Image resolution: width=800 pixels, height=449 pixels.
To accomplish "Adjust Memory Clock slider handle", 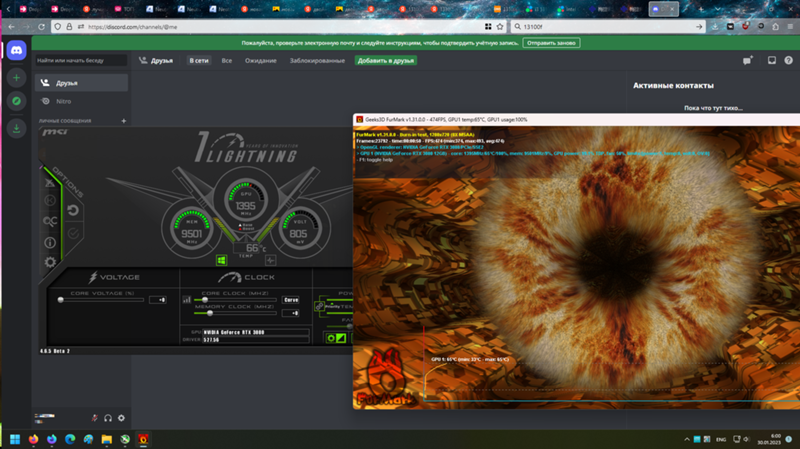I will coord(210,313).
